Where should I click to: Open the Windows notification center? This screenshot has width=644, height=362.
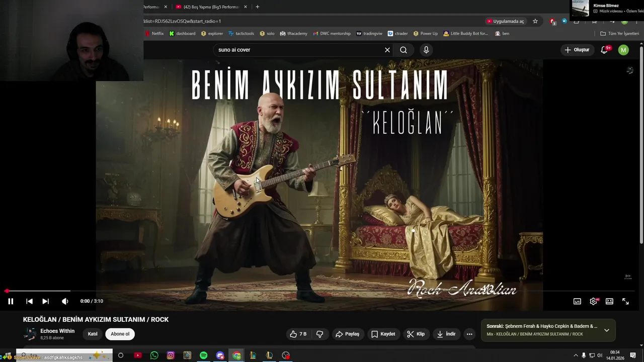click(x=633, y=355)
